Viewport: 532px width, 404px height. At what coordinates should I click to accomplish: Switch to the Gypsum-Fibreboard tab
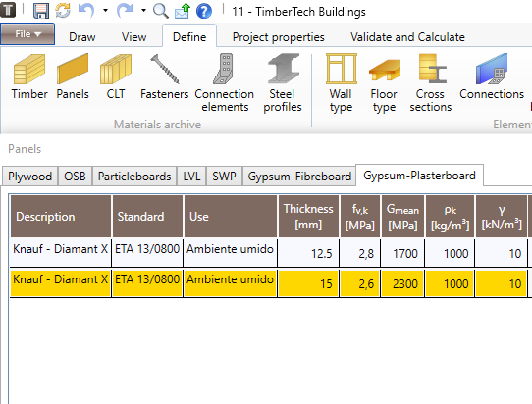tap(299, 177)
